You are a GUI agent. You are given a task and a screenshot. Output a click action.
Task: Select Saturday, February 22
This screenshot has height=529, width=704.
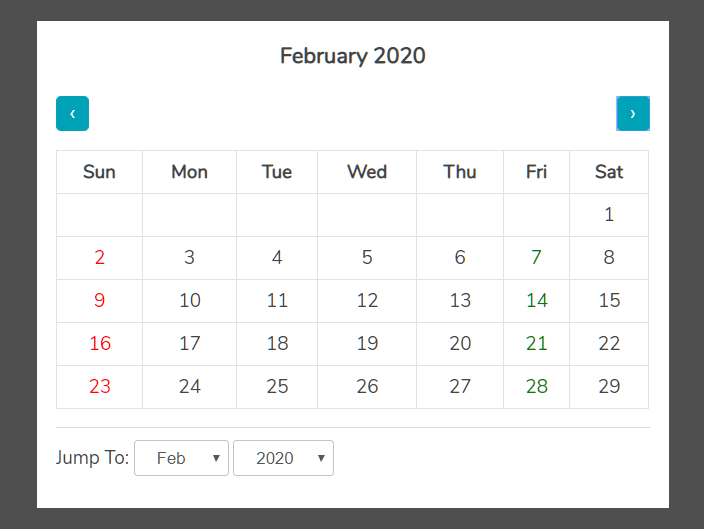pos(609,344)
